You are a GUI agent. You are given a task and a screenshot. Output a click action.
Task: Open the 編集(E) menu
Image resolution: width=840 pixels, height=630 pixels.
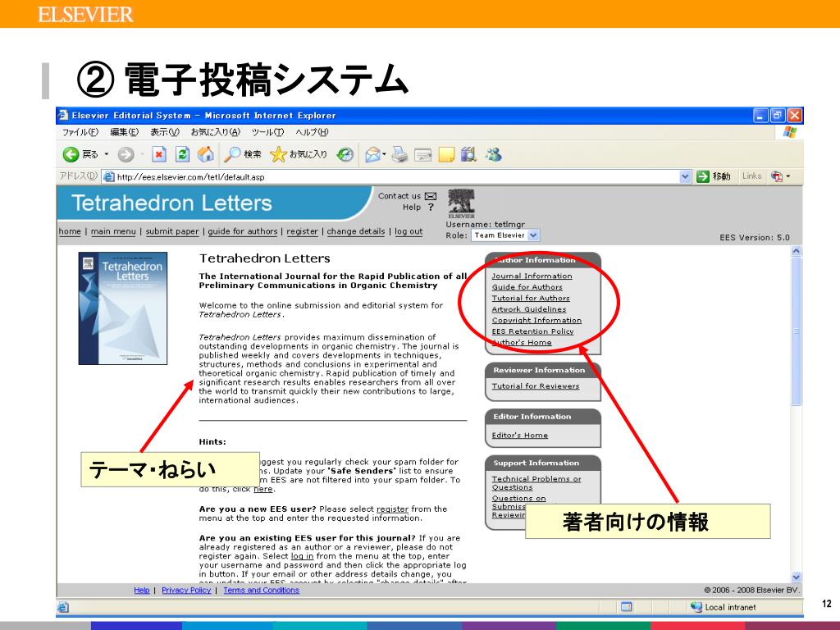(x=125, y=132)
